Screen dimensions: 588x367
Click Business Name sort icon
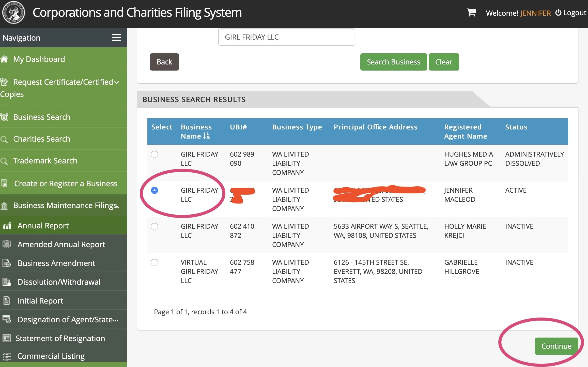coord(206,136)
